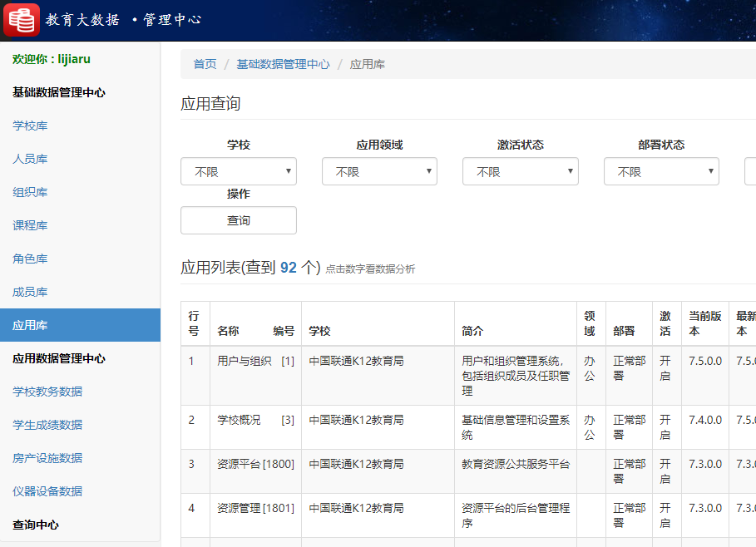Open the 应用领域 dropdown

[379, 171]
